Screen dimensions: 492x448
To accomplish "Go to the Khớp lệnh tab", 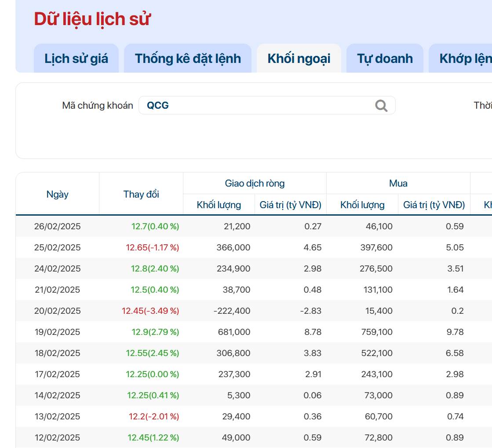I will (x=465, y=59).
